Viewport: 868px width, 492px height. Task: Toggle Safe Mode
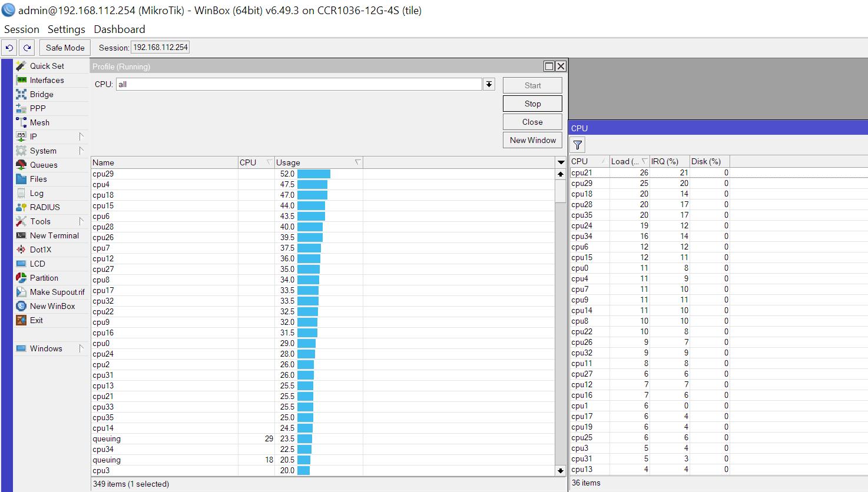65,48
